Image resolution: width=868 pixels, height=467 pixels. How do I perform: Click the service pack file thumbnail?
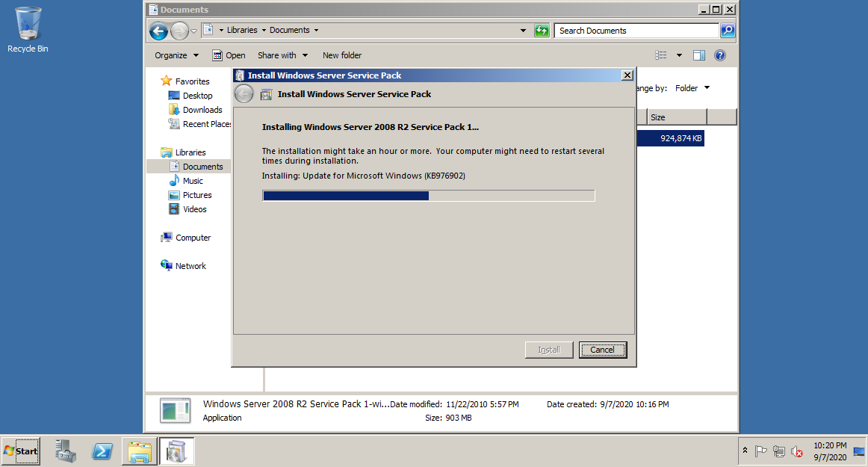pyautogui.click(x=175, y=411)
